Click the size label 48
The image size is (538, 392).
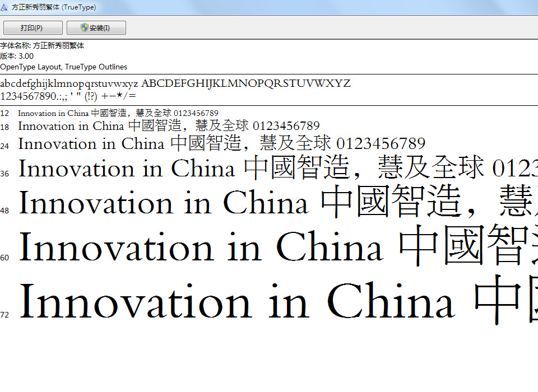5,211
